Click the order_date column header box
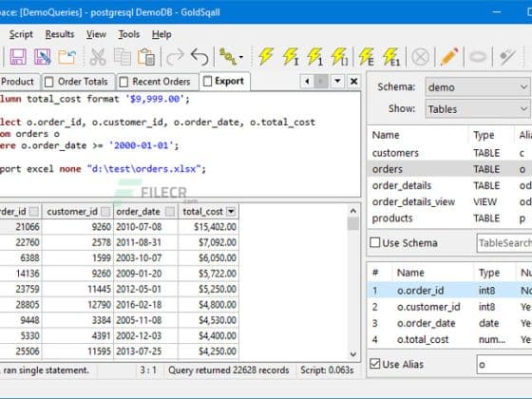 point(170,212)
